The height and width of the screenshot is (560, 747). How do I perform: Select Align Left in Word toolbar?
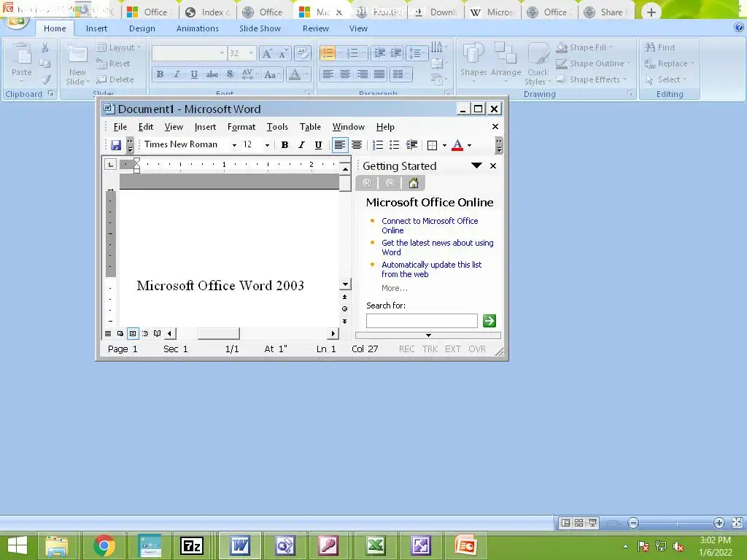[x=340, y=145]
